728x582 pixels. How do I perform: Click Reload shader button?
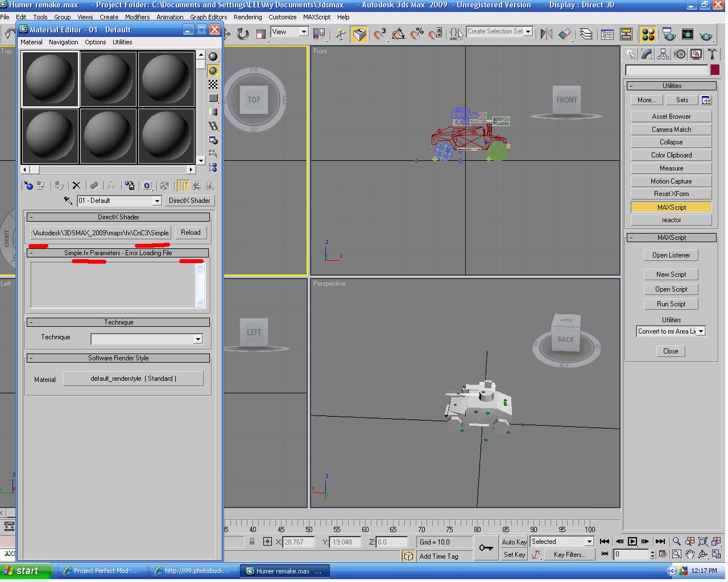tap(191, 232)
